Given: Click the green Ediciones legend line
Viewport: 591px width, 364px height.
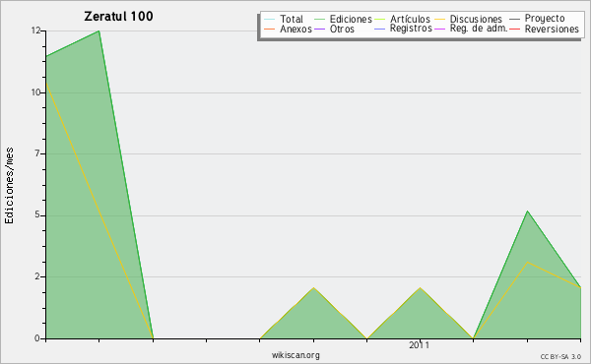Looking at the screenshot, I should tap(319, 20).
